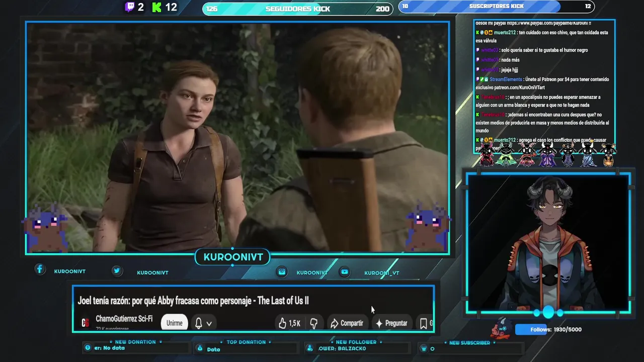Click KUROONIVT handle beside Instagram icon

point(312,273)
